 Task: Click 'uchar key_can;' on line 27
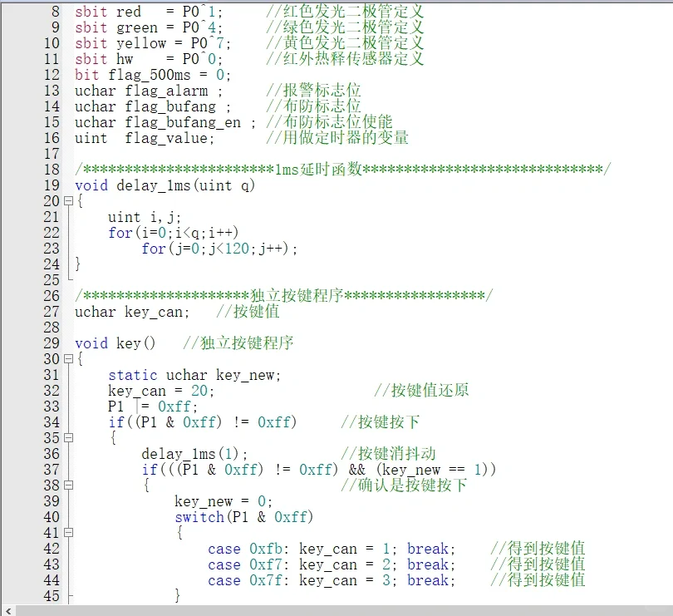[132, 312]
